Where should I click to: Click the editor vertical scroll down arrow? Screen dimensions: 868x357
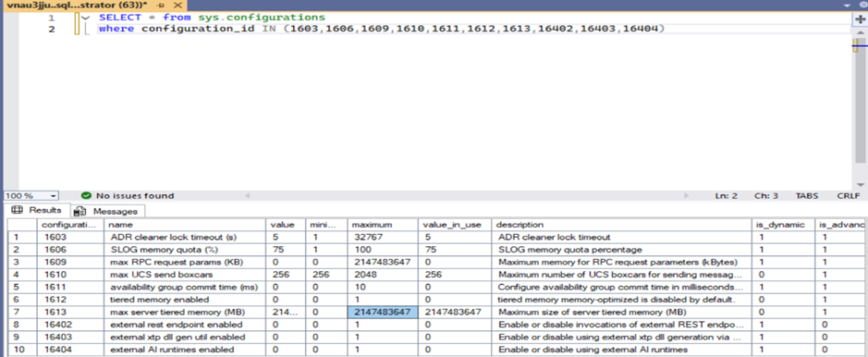tap(861, 184)
